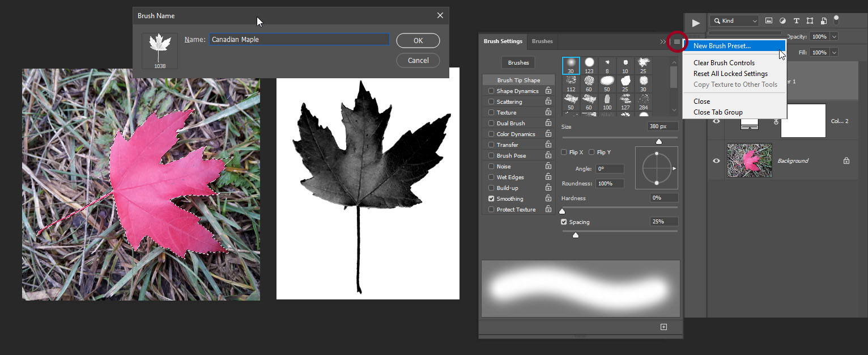
Task: Open the Opacity percentage dropdown
Action: tap(833, 36)
